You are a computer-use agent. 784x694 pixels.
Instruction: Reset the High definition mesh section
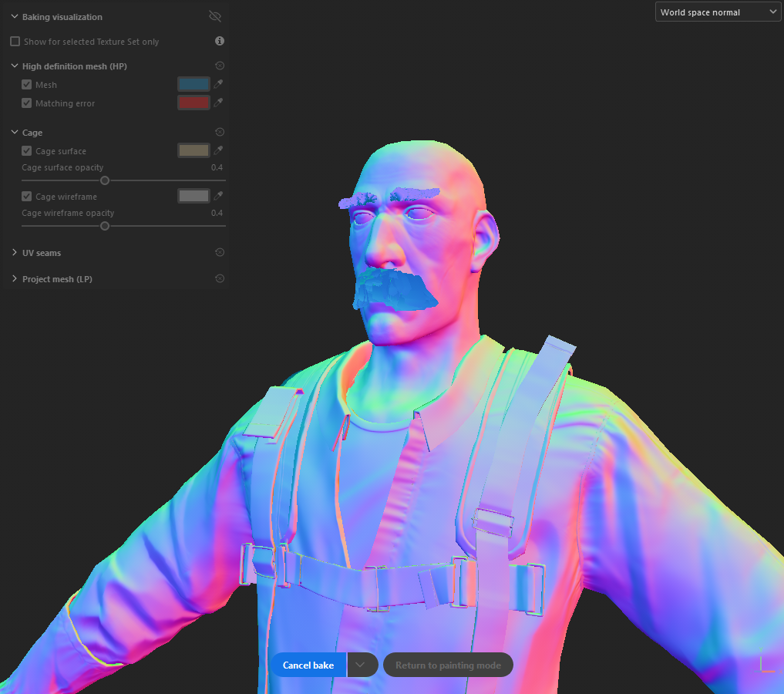coord(220,66)
